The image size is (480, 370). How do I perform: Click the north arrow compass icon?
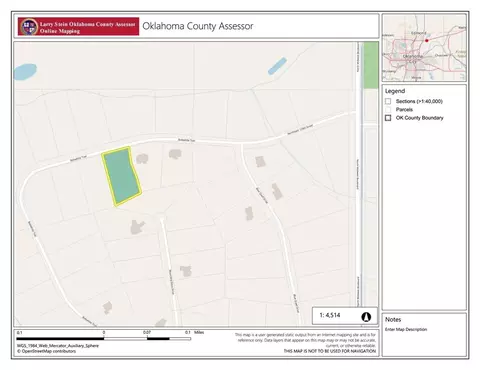(x=366, y=316)
